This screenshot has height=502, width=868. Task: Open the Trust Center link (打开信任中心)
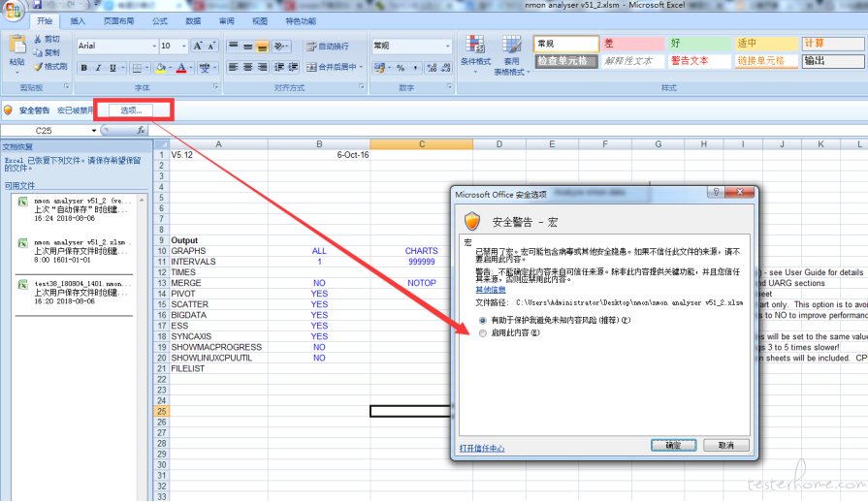482,448
